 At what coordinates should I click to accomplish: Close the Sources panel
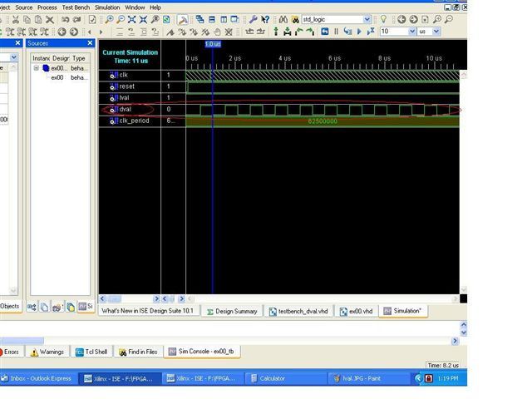(91, 42)
